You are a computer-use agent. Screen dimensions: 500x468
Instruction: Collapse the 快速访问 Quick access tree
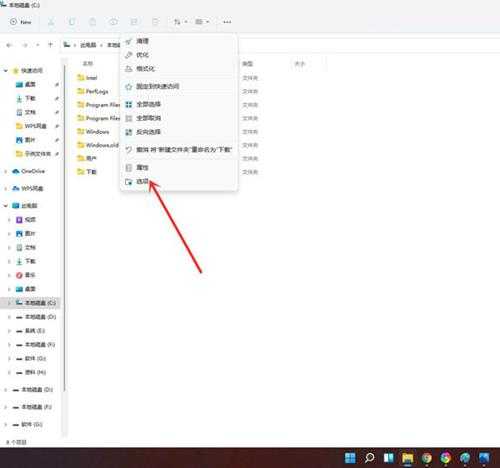[6, 71]
